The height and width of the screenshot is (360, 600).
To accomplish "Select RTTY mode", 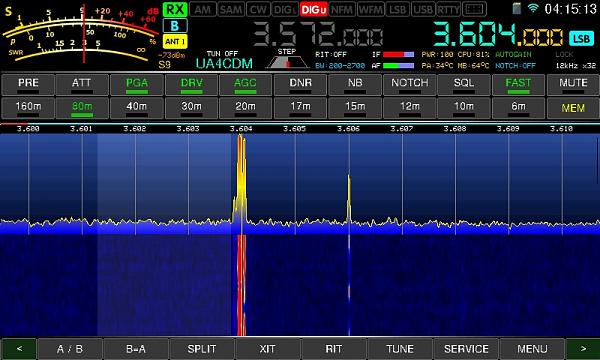I will click(x=448, y=10).
